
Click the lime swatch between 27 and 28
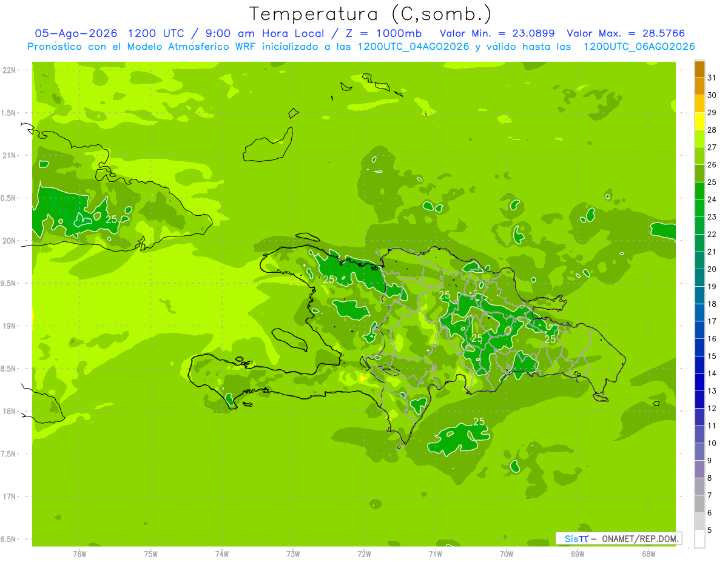[699, 138]
